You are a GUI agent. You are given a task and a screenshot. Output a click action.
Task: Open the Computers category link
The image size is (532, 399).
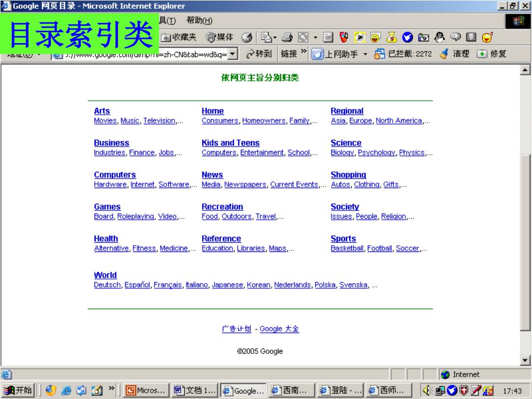115,175
